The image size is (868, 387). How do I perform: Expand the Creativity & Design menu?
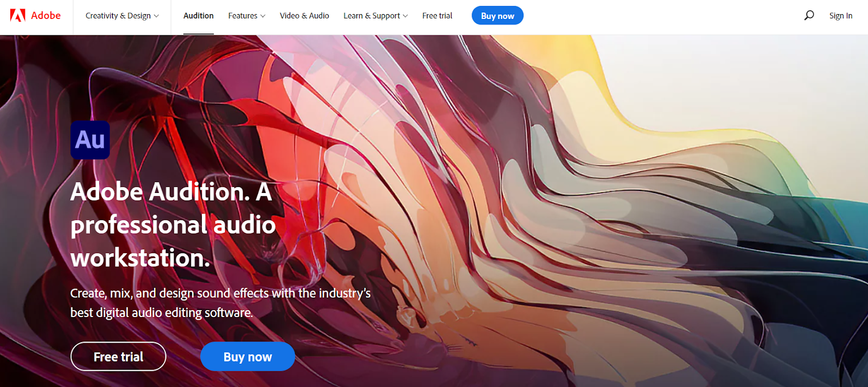(122, 16)
